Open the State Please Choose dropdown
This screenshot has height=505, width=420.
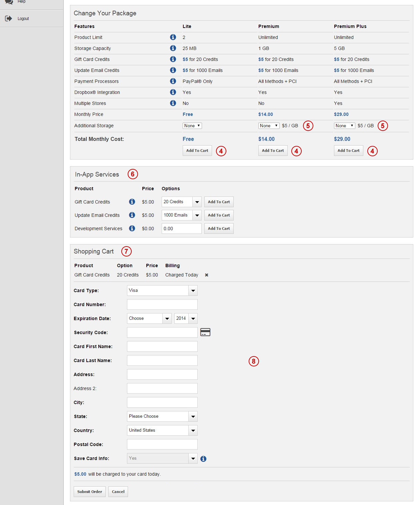pyautogui.click(x=162, y=416)
